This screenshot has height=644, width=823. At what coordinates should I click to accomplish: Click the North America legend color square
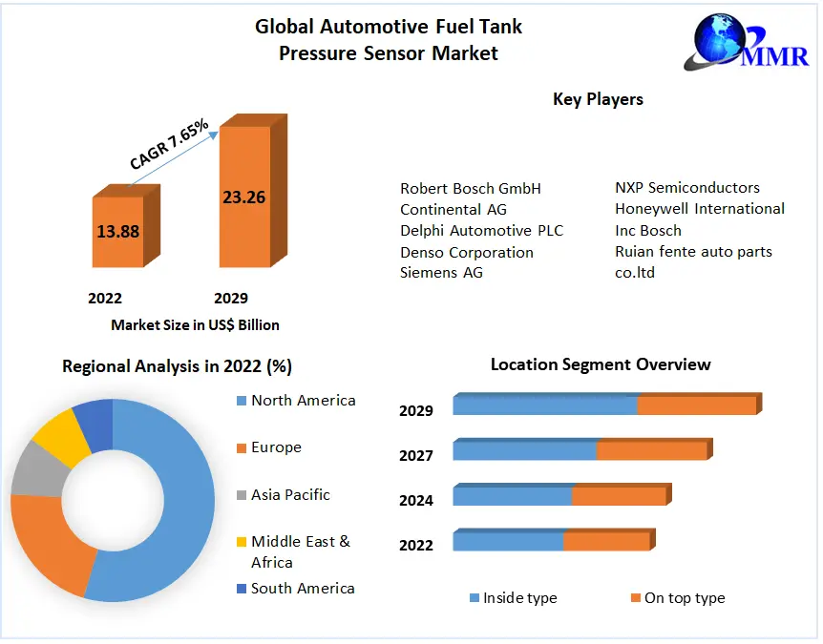point(242,401)
